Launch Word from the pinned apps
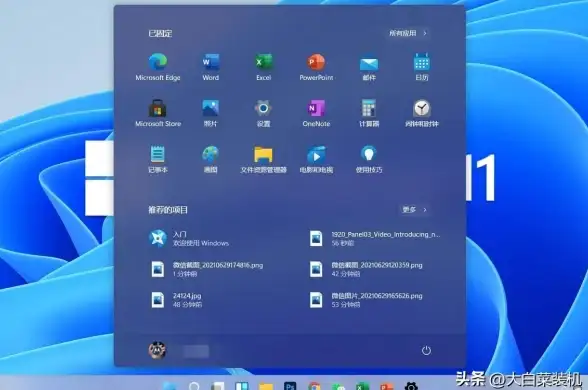Screen dimensions: 588x390 coord(211,68)
